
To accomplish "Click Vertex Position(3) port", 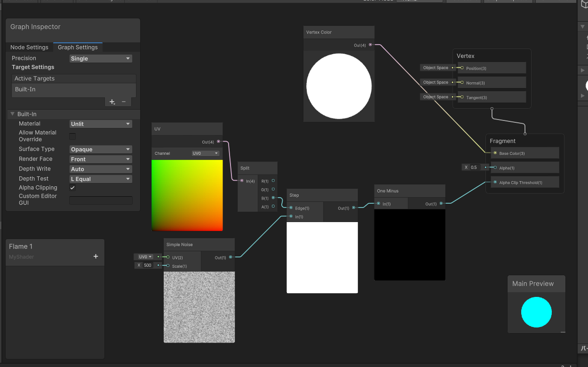I will click(462, 68).
